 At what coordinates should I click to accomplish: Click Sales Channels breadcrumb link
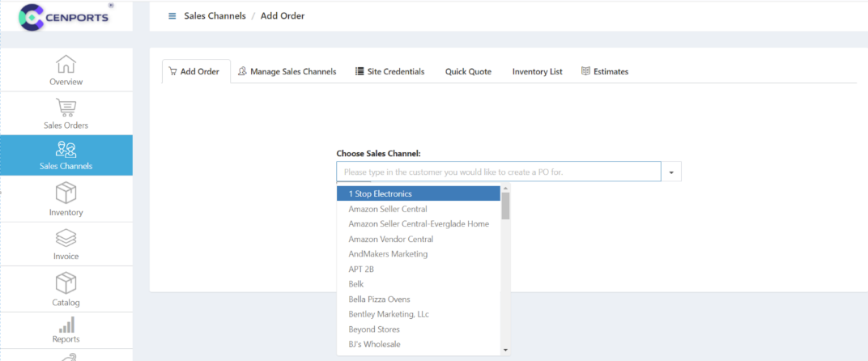(215, 16)
